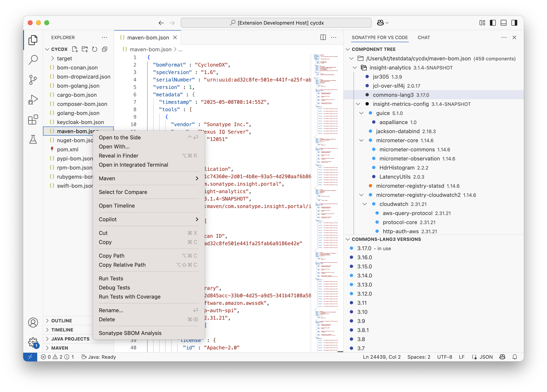
Task: Click errors and warnings indicator in status bar
Action: pyautogui.click(x=57, y=357)
